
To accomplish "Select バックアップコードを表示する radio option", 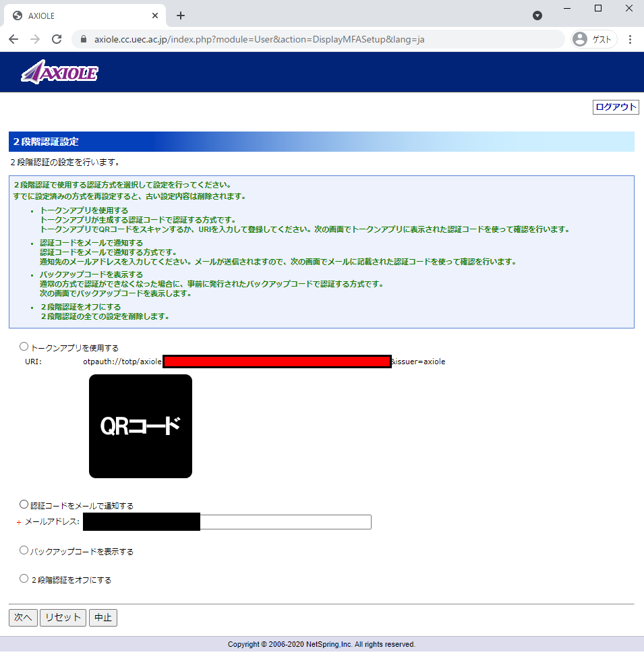I will point(24,550).
